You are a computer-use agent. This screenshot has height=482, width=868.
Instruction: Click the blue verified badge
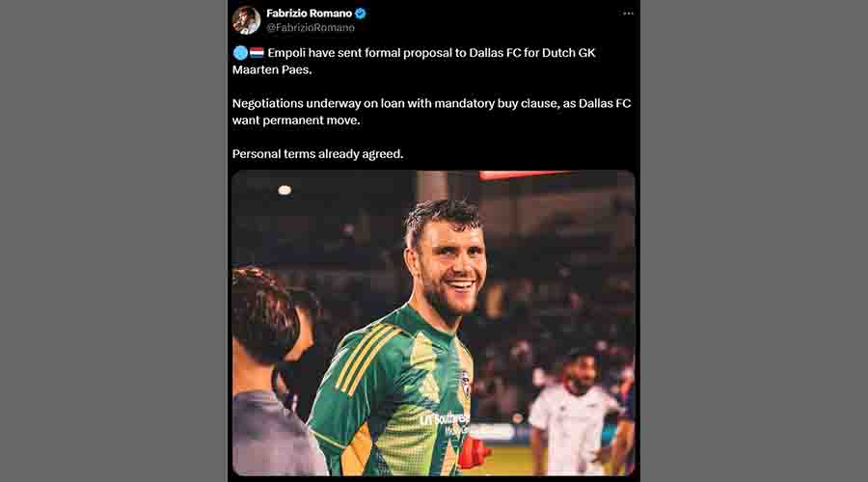click(361, 13)
